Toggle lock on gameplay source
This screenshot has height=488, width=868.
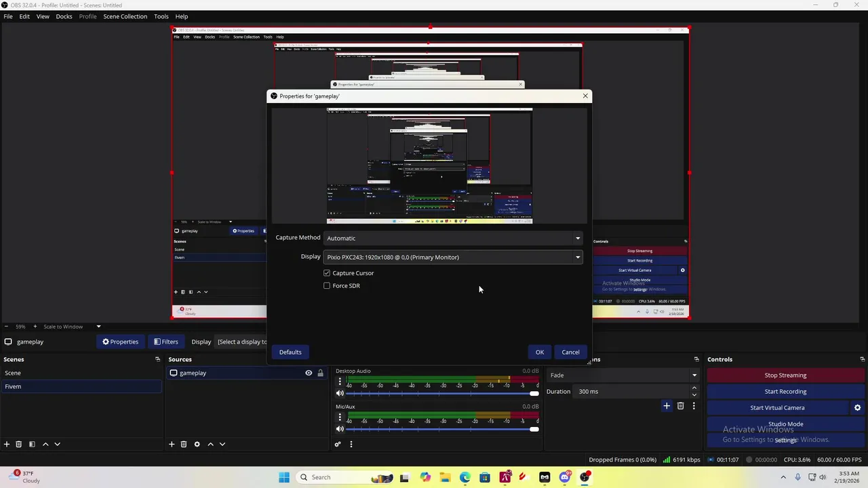[x=320, y=373]
